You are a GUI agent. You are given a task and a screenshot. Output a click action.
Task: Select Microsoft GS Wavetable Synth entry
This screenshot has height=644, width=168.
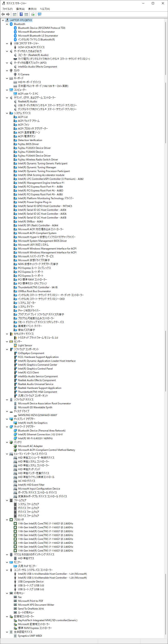click(35, 407)
